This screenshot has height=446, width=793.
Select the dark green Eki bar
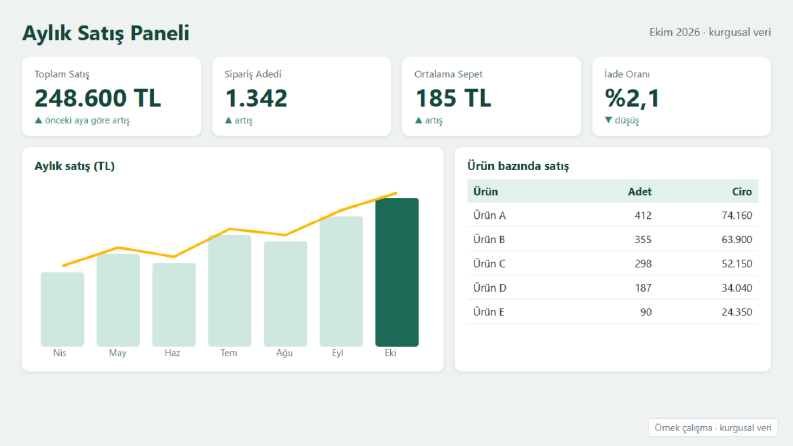[x=397, y=272]
